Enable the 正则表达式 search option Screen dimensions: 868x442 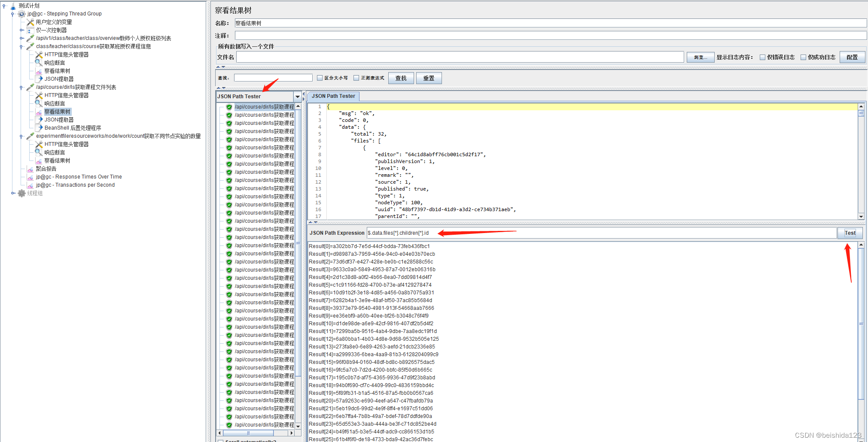pos(356,78)
